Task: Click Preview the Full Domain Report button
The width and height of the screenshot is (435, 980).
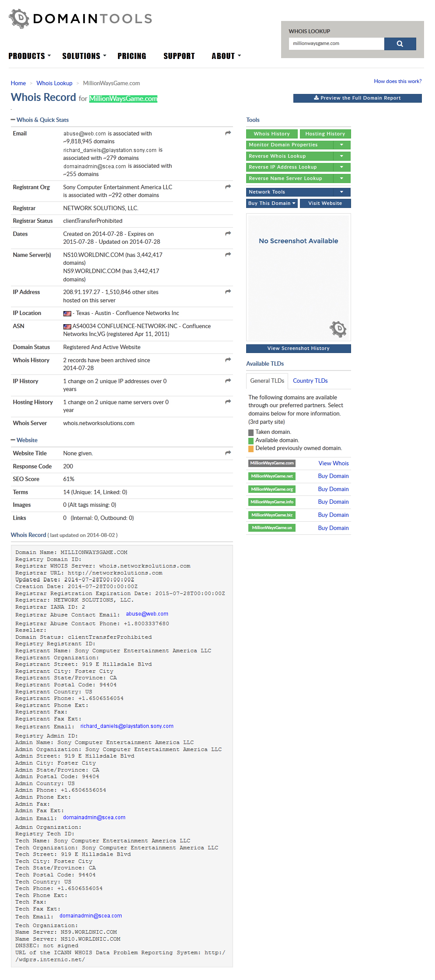Action: click(357, 98)
